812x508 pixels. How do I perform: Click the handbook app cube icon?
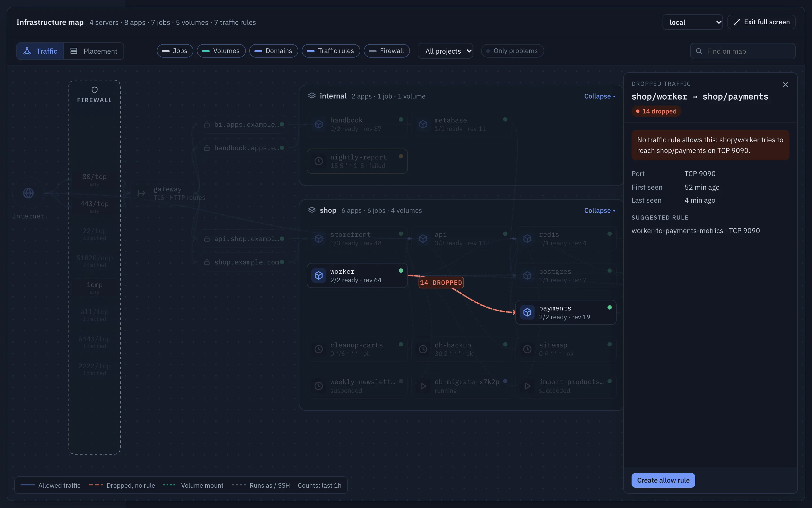[318, 124]
